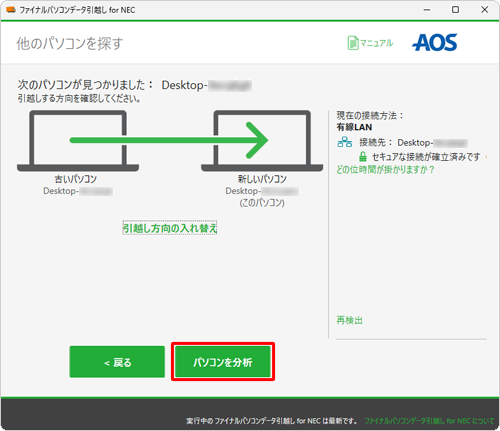Click the new PC laptop illustration
Viewport: 500px width, 431px height.
tap(262, 141)
